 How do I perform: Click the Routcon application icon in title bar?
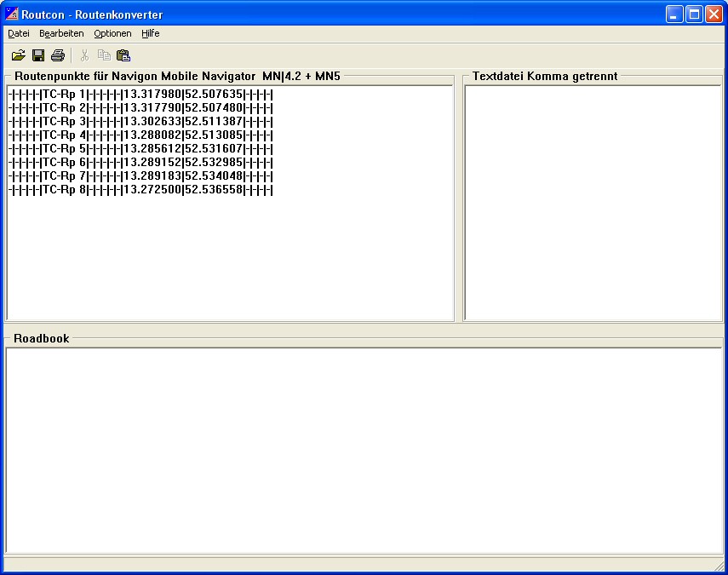[12, 14]
